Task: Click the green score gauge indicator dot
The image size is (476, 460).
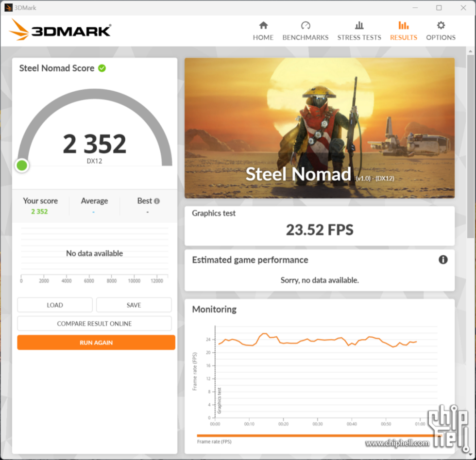Action: pyautogui.click(x=22, y=165)
